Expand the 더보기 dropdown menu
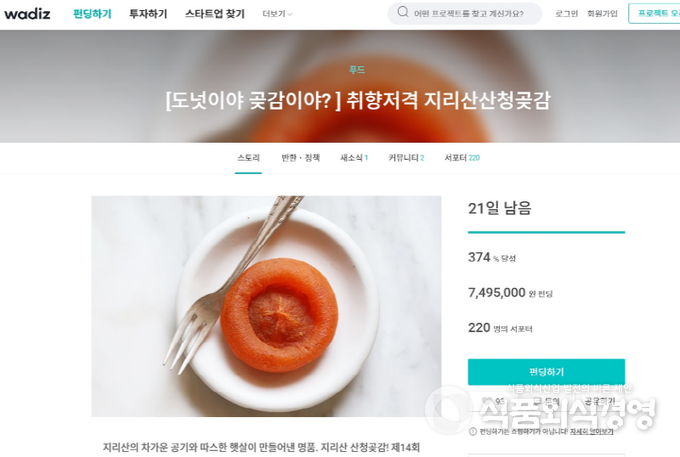The width and height of the screenshot is (680, 457). tap(277, 14)
